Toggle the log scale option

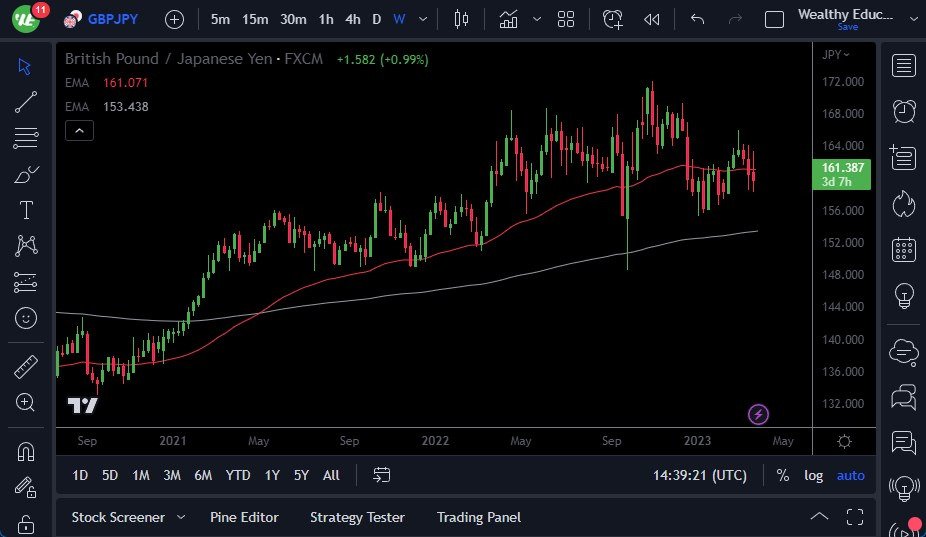[x=814, y=475]
